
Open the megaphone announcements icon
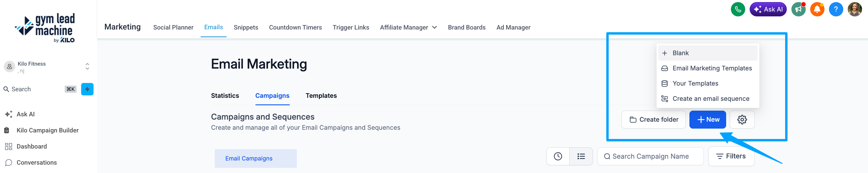point(798,9)
